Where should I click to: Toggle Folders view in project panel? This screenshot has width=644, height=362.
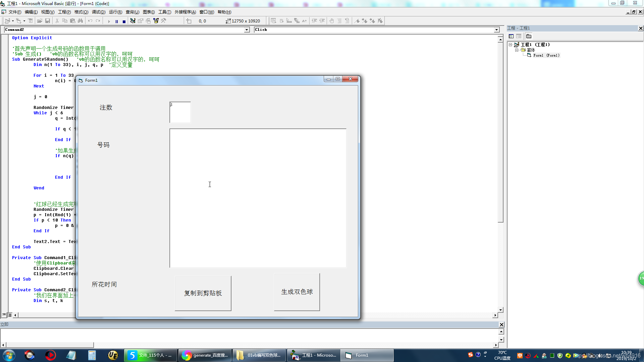tap(529, 36)
